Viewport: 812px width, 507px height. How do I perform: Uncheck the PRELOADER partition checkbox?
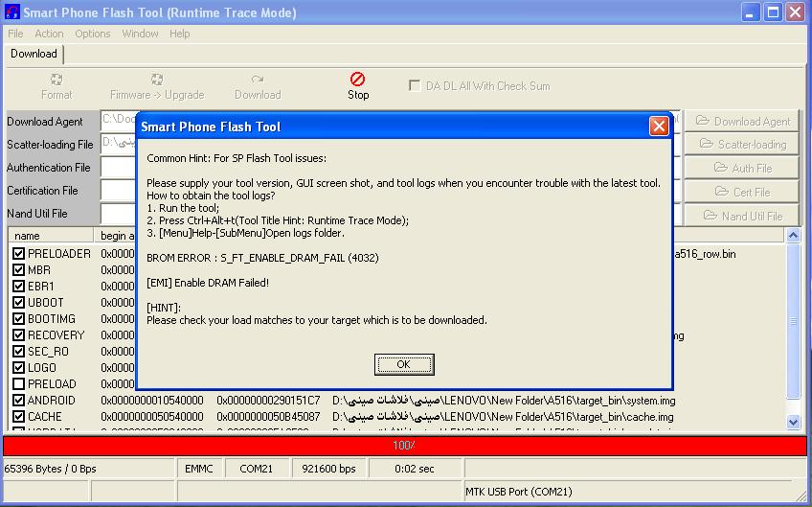click(18, 253)
